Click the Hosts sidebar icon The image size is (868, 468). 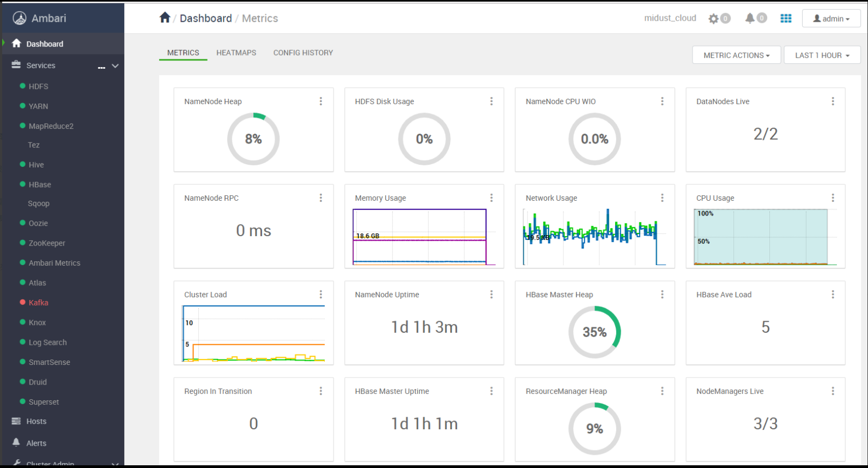tap(16, 421)
